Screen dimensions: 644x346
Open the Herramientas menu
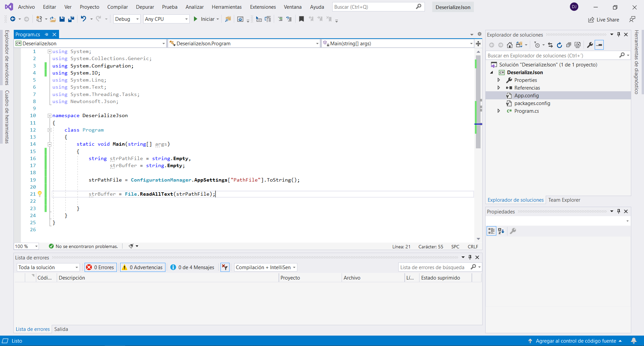pos(227,7)
